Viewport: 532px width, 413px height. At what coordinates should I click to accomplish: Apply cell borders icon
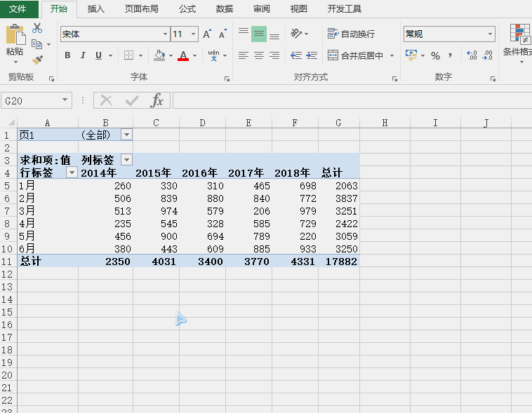[128, 55]
